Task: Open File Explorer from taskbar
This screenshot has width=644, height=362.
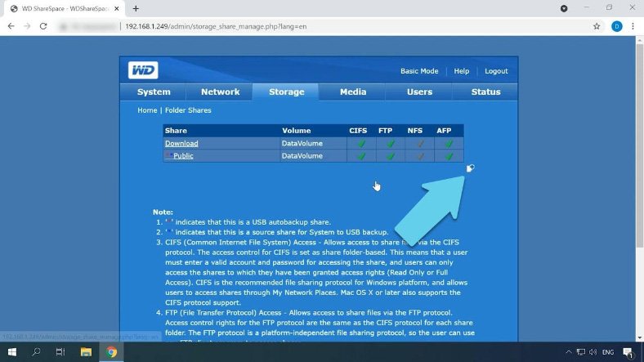Action: 86,352
